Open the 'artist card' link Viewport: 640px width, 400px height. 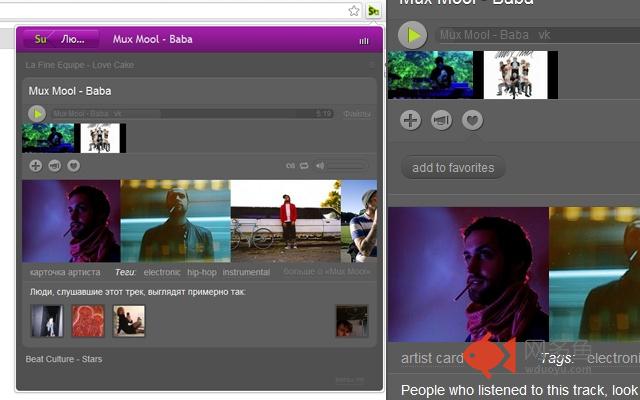tap(432, 358)
